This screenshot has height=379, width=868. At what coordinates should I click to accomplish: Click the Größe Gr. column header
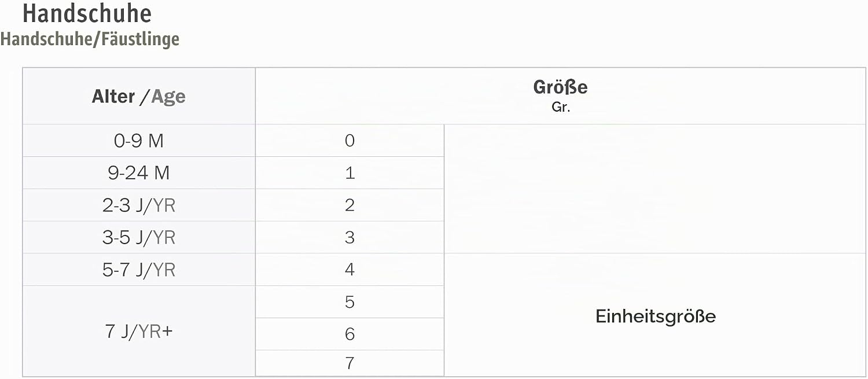[560, 96]
